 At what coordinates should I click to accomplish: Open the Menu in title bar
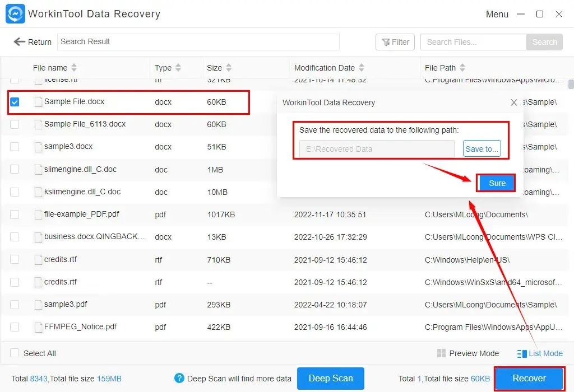coord(497,14)
